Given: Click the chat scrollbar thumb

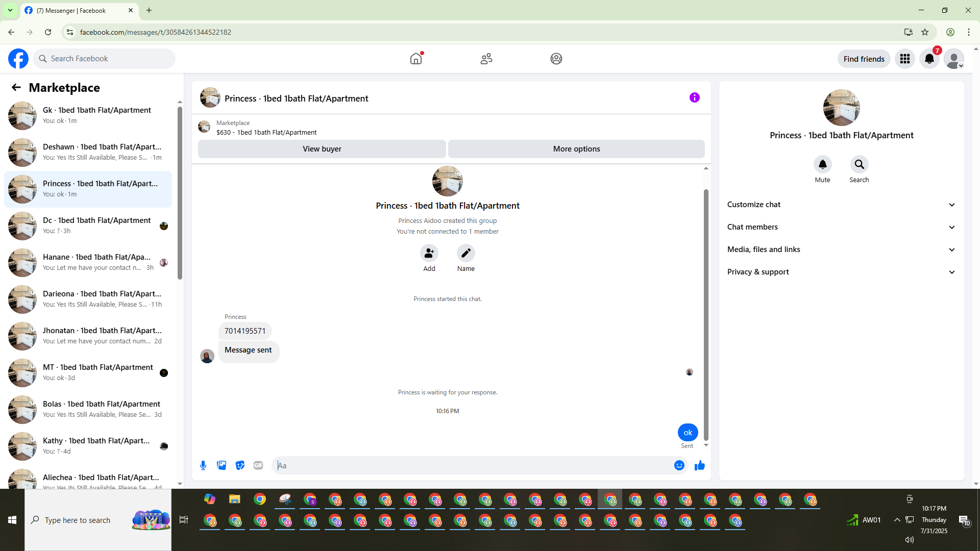Looking at the screenshot, I should tap(706, 314).
